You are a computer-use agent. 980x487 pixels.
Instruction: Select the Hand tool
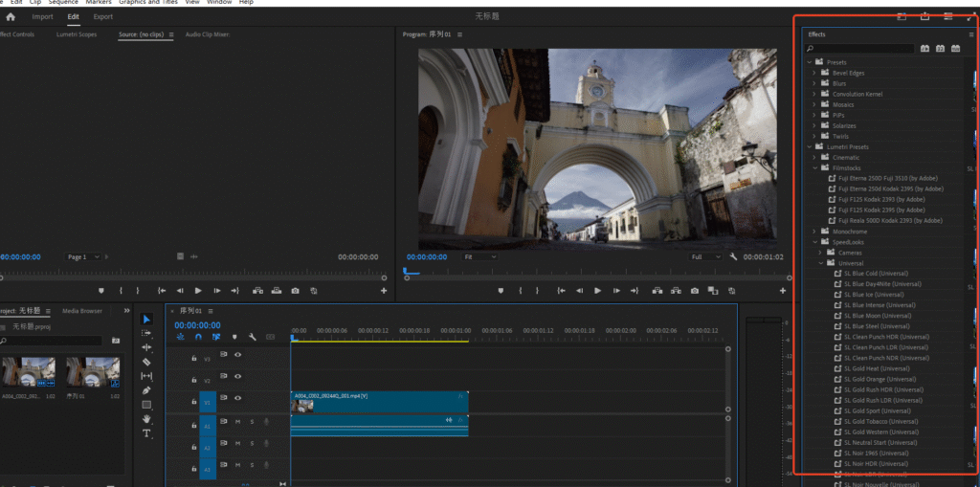[x=146, y=419]
